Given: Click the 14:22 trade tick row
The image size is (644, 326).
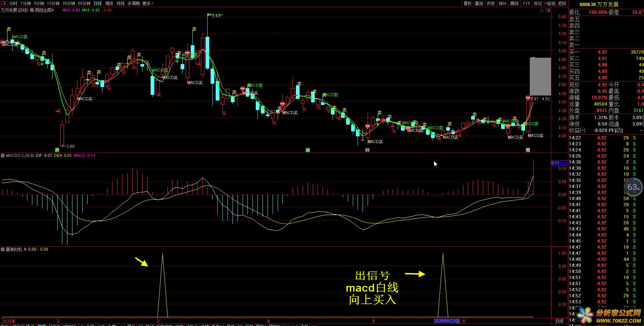Looking at the screenshot, I should point(606,138).
